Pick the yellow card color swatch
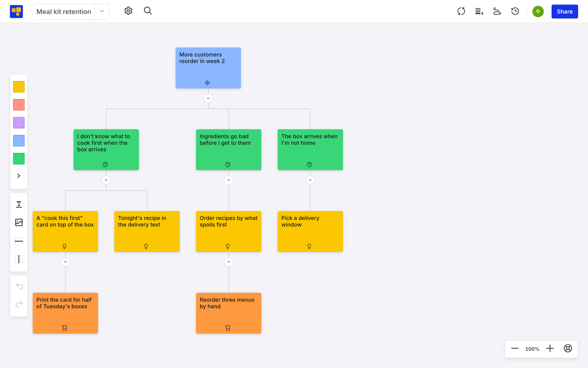This screenshot has height=368, width=588. 19,87
